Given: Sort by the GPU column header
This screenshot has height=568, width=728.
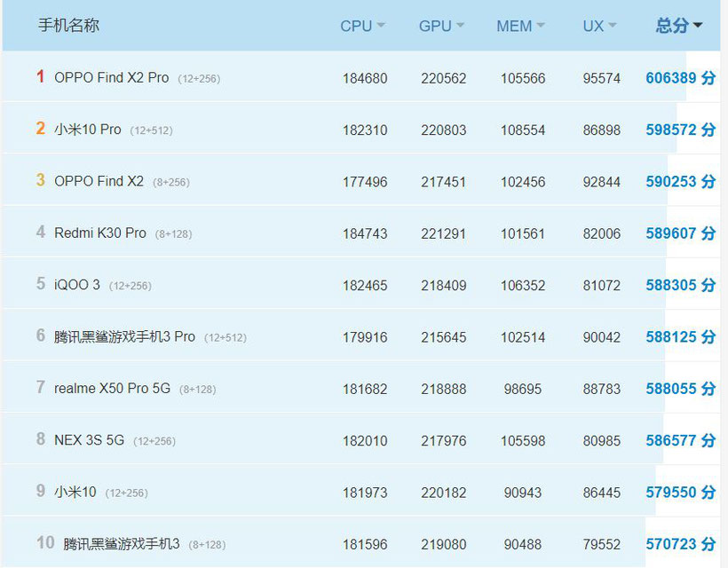Looking at the screenshot, I should coord(441,26).
